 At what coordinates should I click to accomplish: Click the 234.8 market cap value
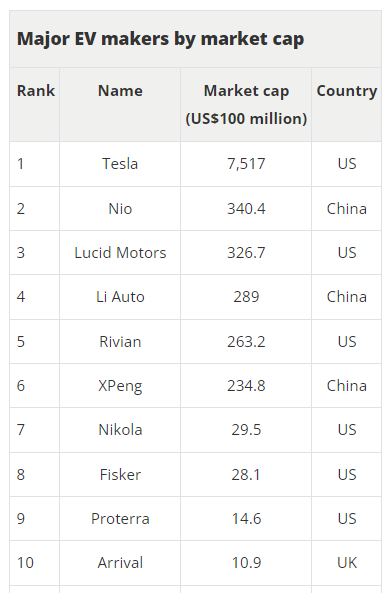(246, 386)
